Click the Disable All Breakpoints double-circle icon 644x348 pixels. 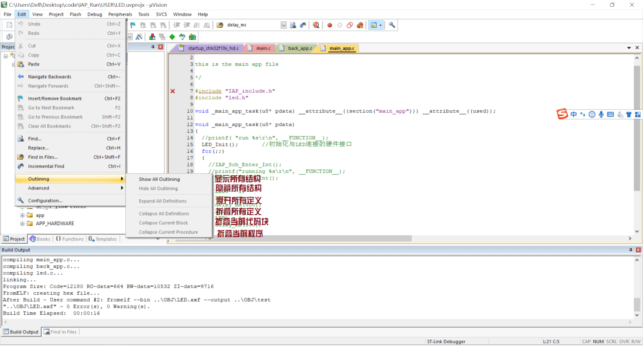[350, 25]
